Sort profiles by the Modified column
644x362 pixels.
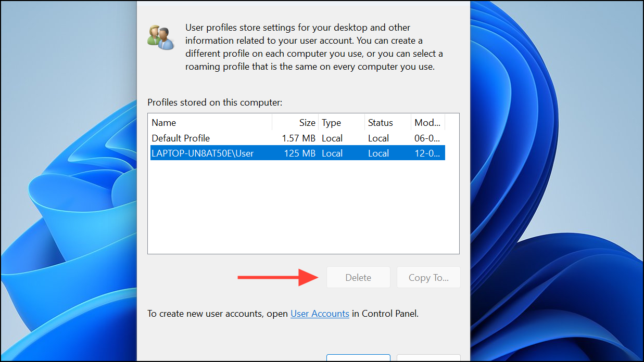[427, 122]
